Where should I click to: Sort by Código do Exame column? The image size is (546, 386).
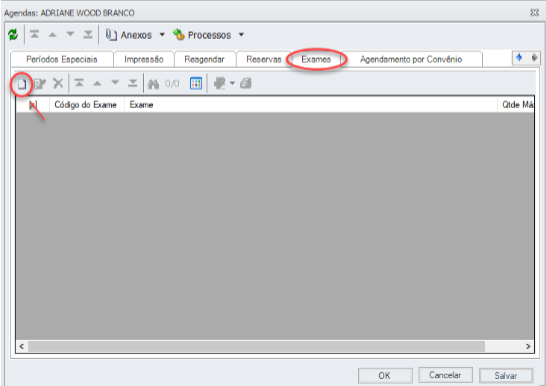(x=87, y=105)
